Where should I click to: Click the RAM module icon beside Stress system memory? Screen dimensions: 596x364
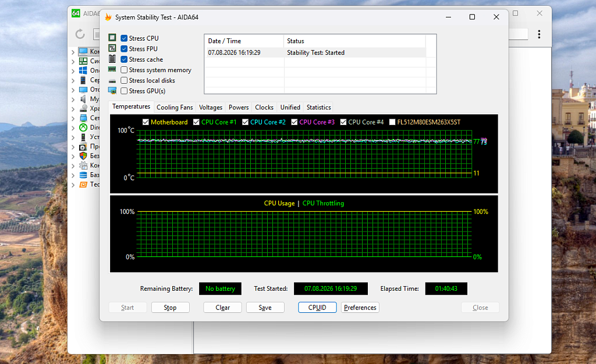pyautogui.click(x=112, y=69)
